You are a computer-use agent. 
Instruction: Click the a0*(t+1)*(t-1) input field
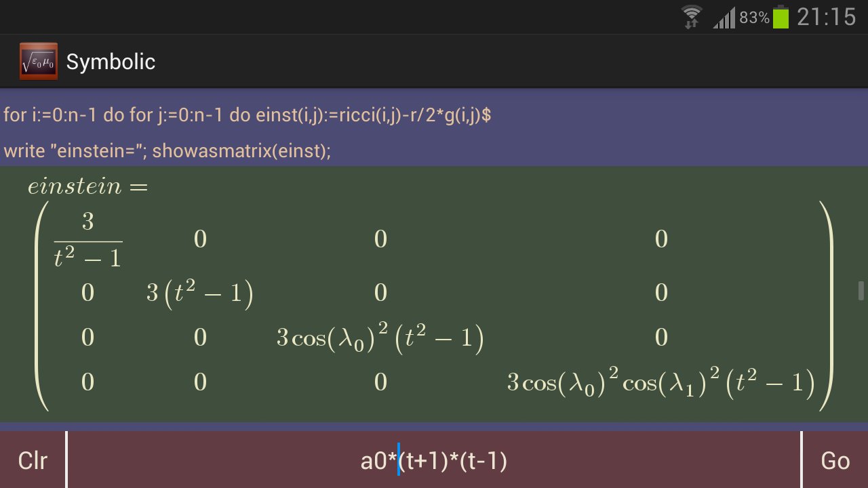[434, 460]
